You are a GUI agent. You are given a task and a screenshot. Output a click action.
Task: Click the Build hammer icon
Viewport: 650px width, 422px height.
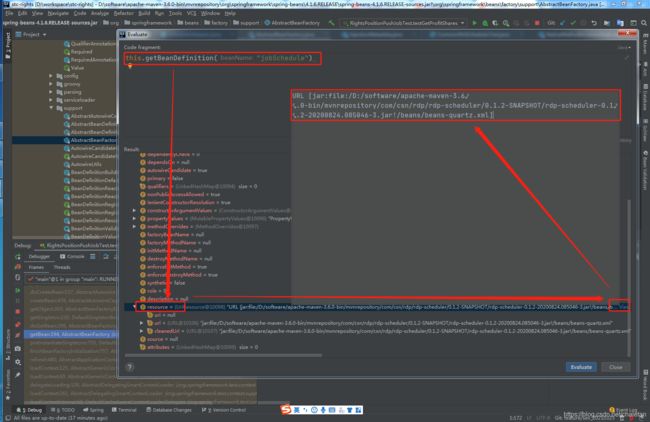(x=332, y=23)
